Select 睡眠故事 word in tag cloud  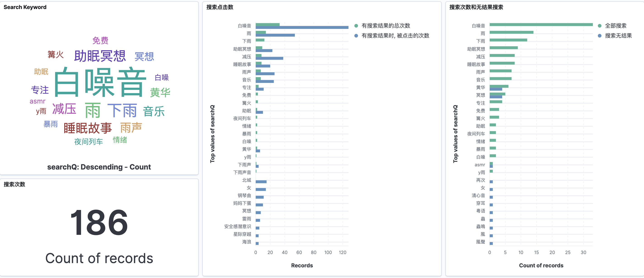88,128
